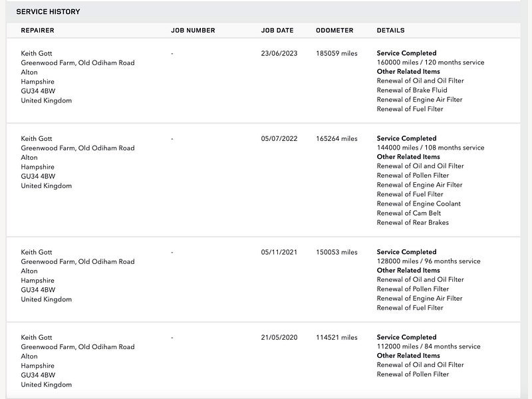Click the SERVICE HISTORY section header

[x=48, y=12]
